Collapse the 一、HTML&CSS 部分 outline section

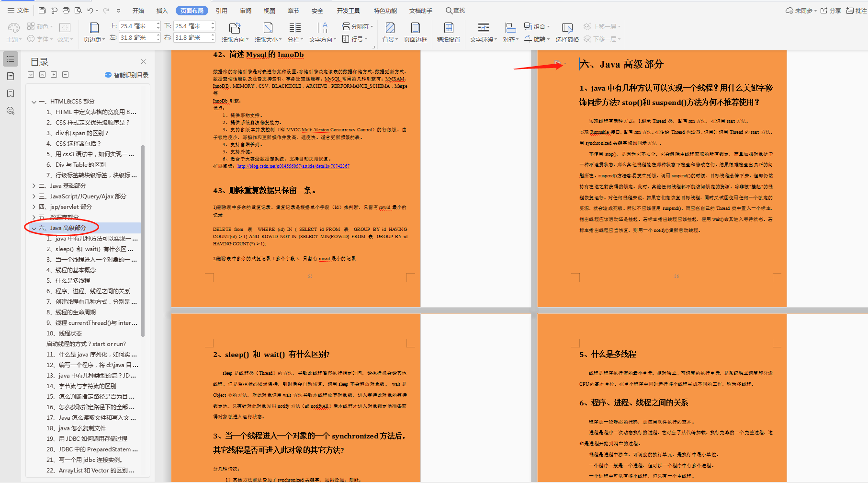(x=34, y=102)
